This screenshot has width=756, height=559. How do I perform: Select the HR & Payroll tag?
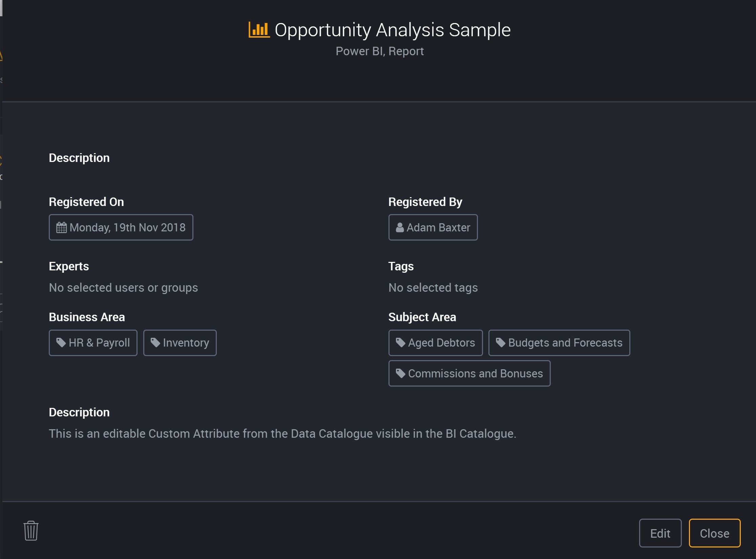pyautogui.click(x=93, y=343)
